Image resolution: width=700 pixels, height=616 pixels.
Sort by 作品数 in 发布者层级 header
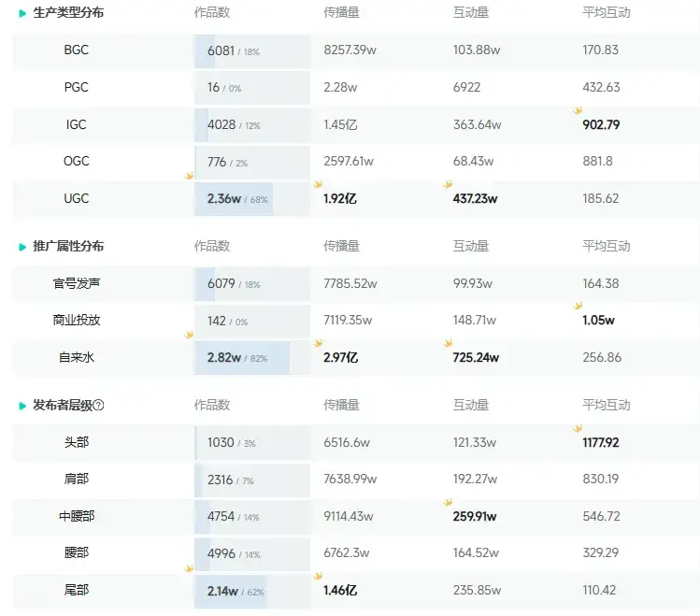tap(212, 405)
